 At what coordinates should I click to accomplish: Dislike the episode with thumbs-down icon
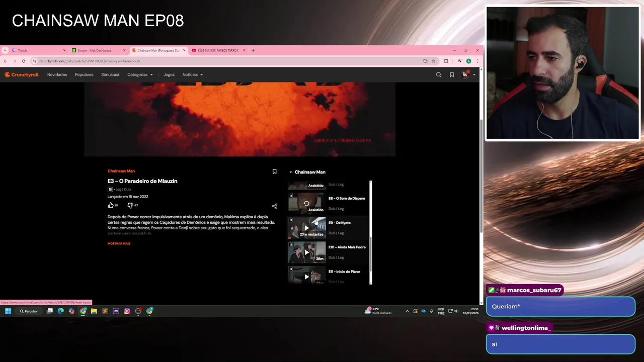(x=130, y=205)
